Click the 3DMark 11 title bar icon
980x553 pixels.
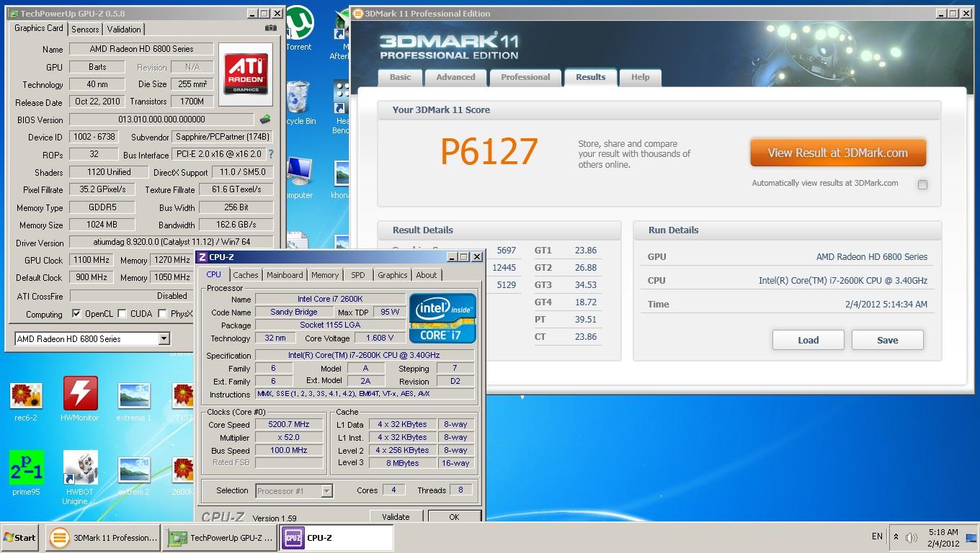coord(358,14)
